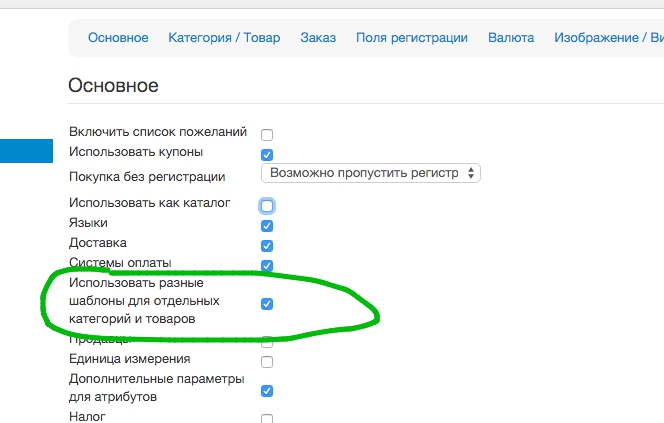Open the Основное tab
The height and width of the screenshot is (423, 664).
click(x=118, y=38)
